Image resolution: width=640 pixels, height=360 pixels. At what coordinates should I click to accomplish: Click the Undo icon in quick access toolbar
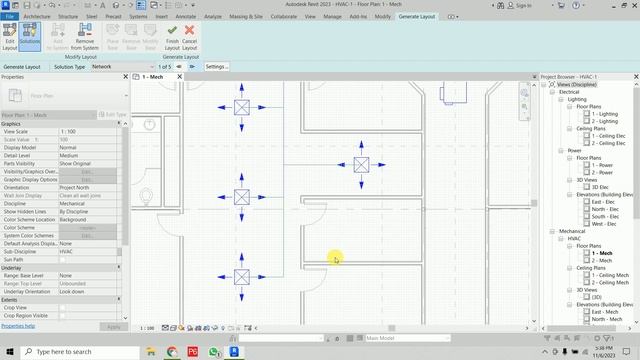point(52,5)
